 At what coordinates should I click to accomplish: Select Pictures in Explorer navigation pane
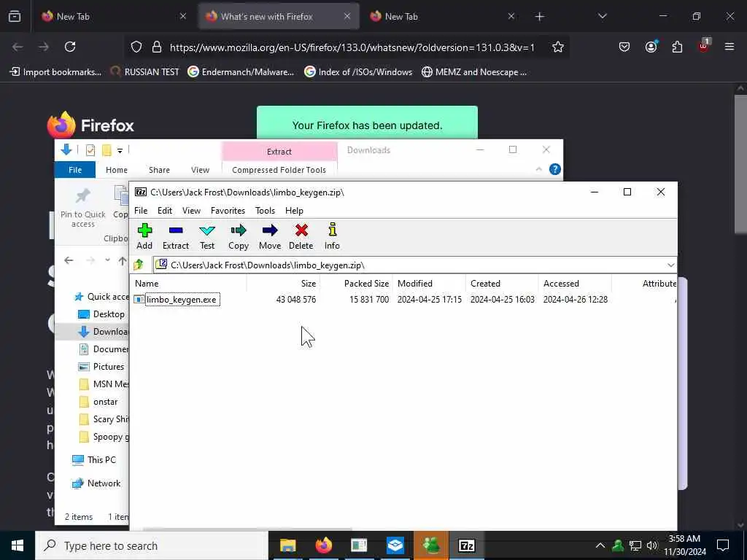tap(101, 367)
